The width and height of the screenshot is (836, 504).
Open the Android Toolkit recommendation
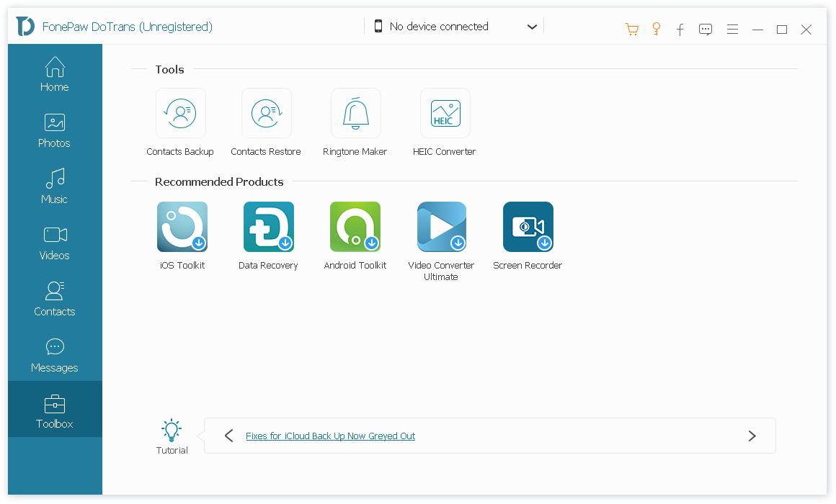(x=355, y=226)
